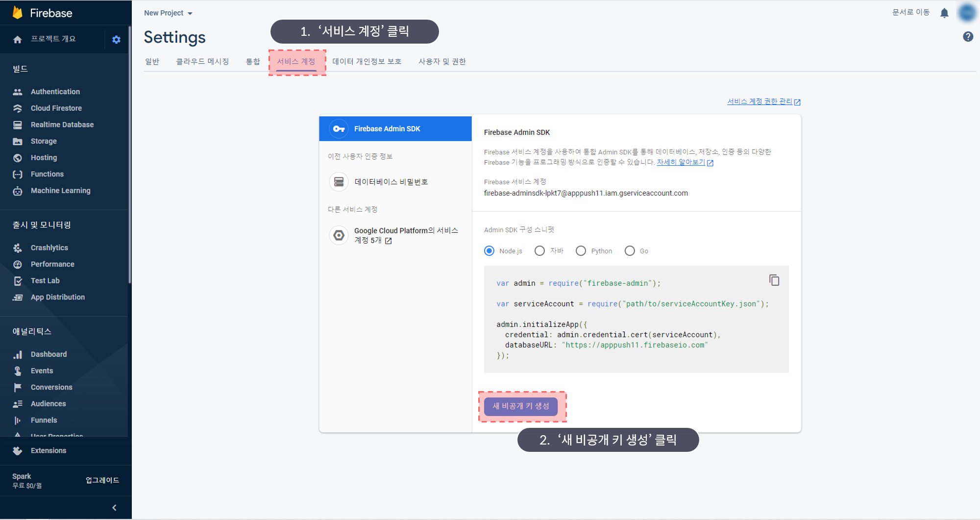Select the database secrets (데이터베이스 비밀번호) item

[x=391, y=182]
